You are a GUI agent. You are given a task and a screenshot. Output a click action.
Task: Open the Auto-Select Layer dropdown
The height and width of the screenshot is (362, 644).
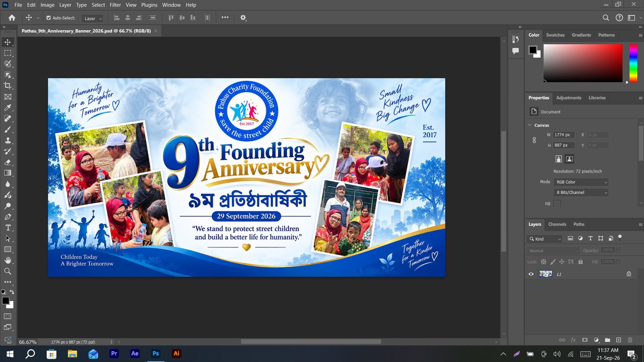click(93, 19)
